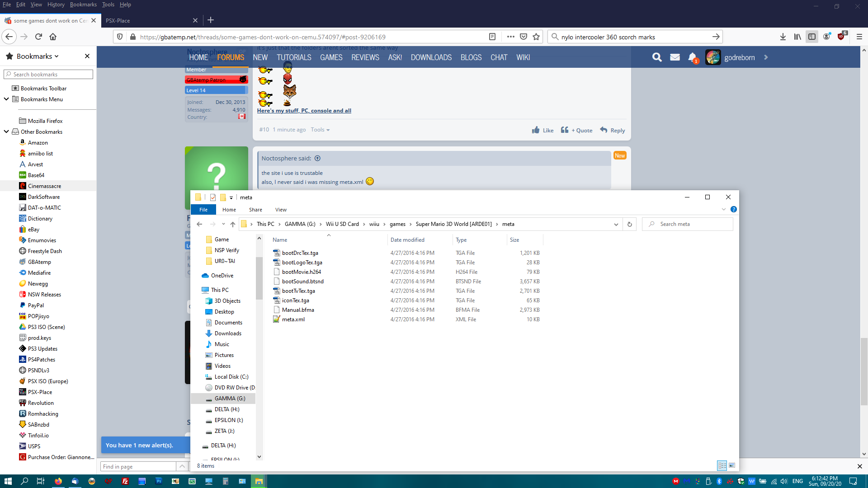868x488 pixels.
Task: Open Explorer recent locations dropdown
Action: (223, 224)
